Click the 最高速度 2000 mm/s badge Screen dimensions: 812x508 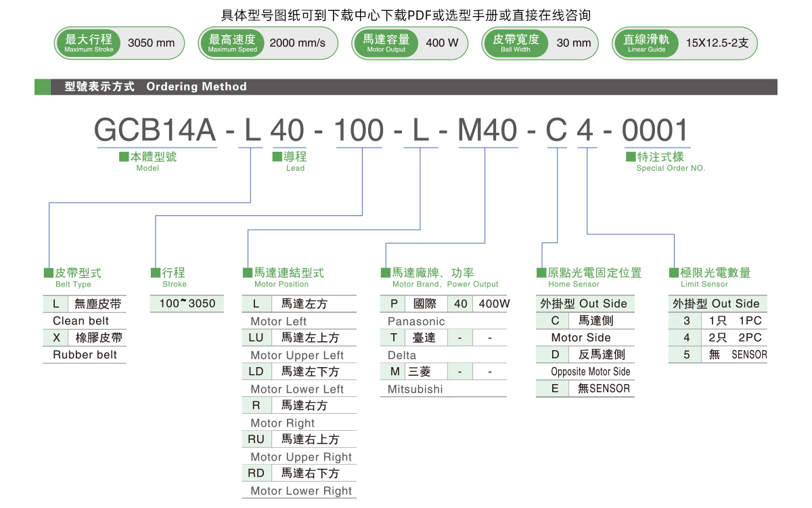(x=268, y=43)
